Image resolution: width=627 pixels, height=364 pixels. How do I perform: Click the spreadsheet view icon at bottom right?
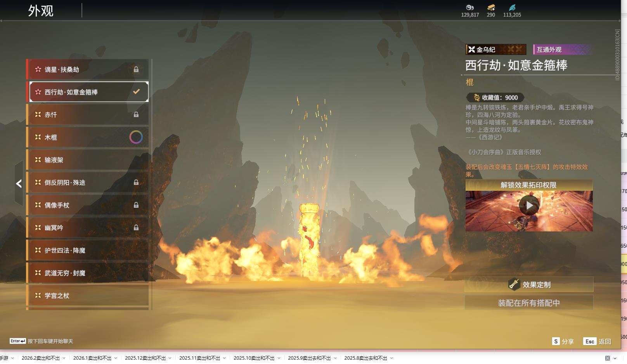[608, 358]
